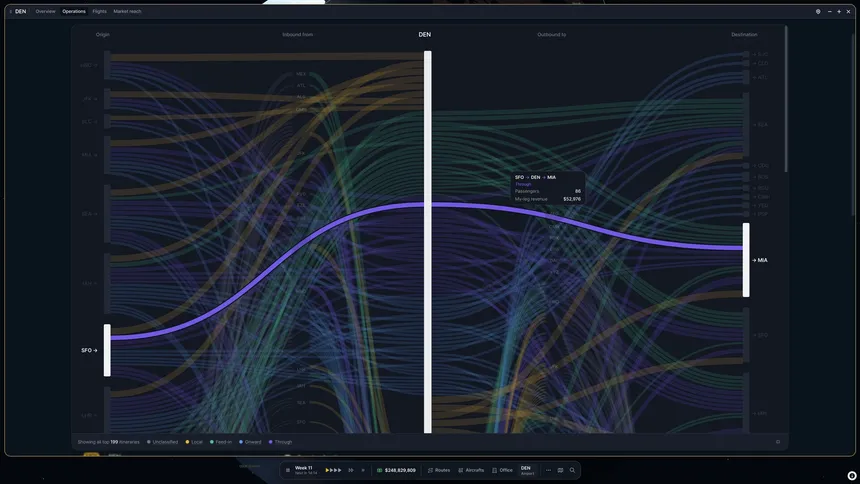Set game speed with the play arrows
Screen dimensions: 860x484
(333, 470)
